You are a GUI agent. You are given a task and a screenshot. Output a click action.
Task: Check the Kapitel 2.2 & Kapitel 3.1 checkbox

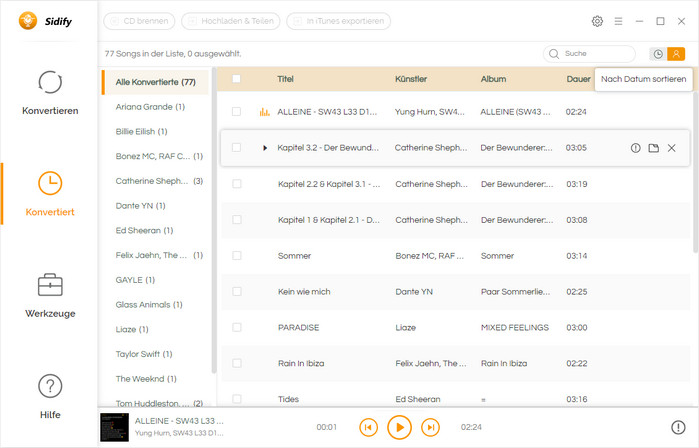point(237,184)
